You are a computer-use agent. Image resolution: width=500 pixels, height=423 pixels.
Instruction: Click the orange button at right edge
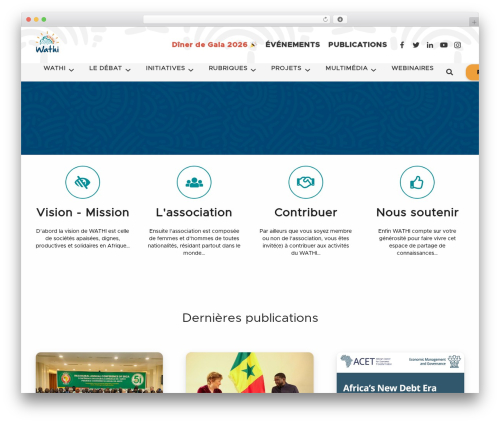(x=472, y=72)
